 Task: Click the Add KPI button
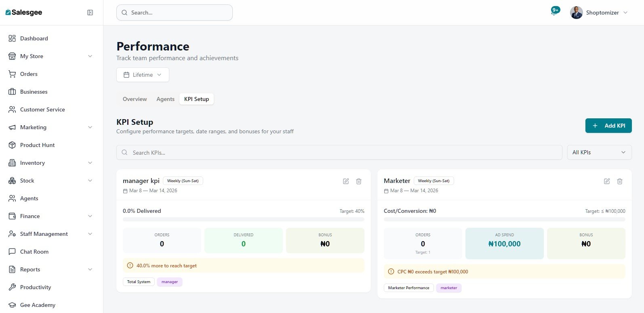click(608, 126)
